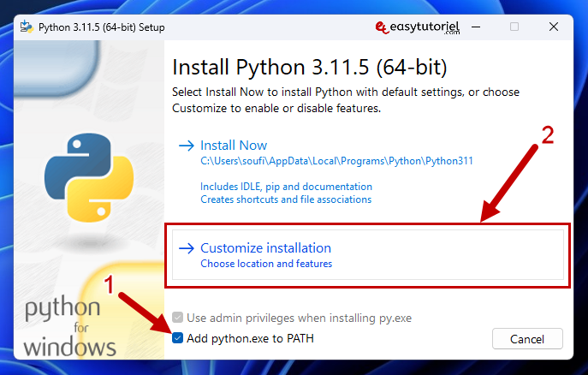Cancel the Python setup
Viewport: 588px width, 375px height.
coord(527,339)
